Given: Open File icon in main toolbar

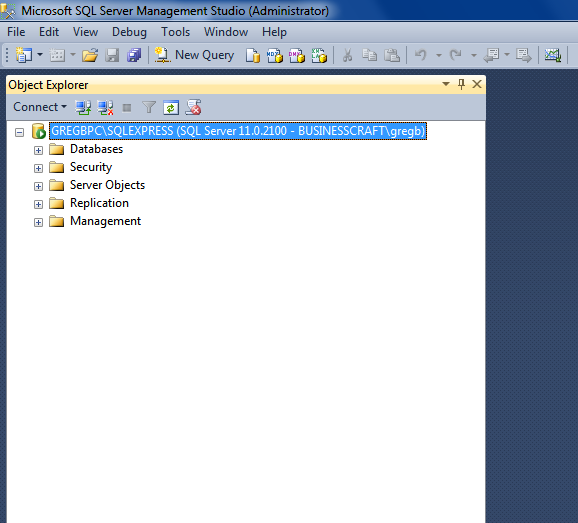Looking at the screenshot, I should click(90, 55).
